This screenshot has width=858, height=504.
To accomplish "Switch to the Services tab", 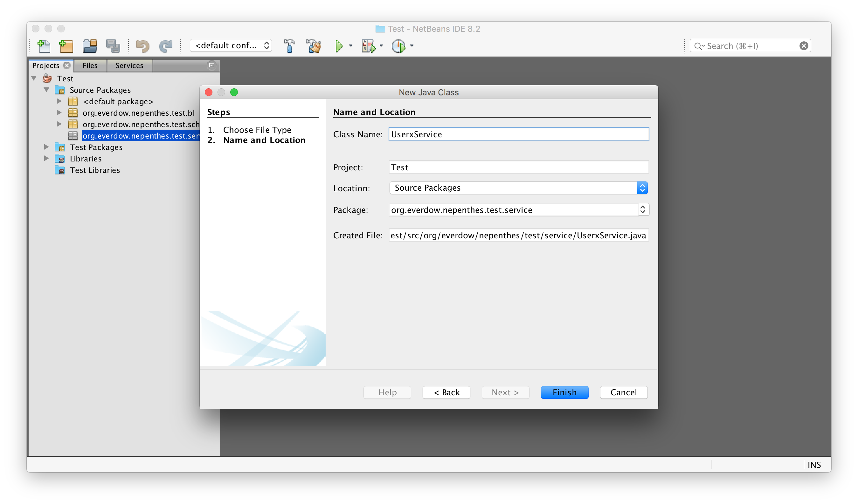I will [129, 65].
